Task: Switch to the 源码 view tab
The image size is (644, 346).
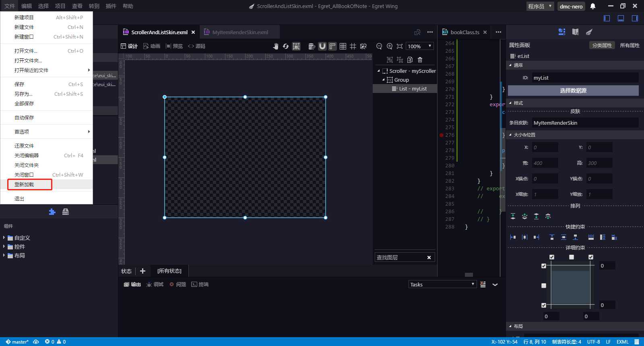Action: [x=196, y=46]
